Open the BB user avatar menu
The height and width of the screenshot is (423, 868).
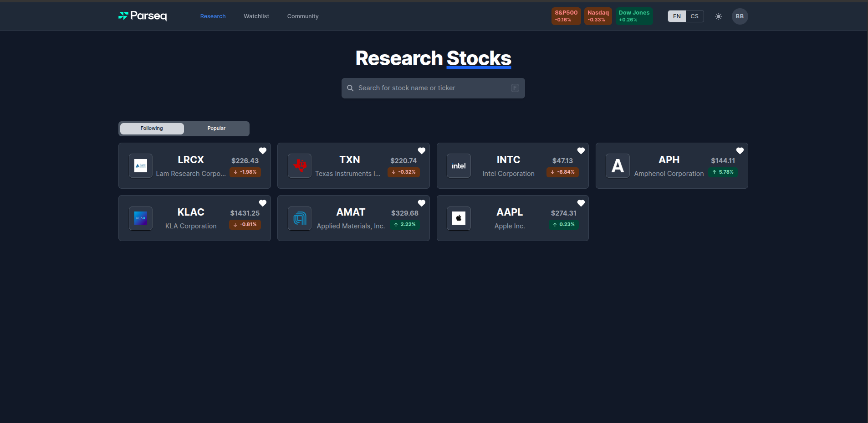[x=740, y=16]
